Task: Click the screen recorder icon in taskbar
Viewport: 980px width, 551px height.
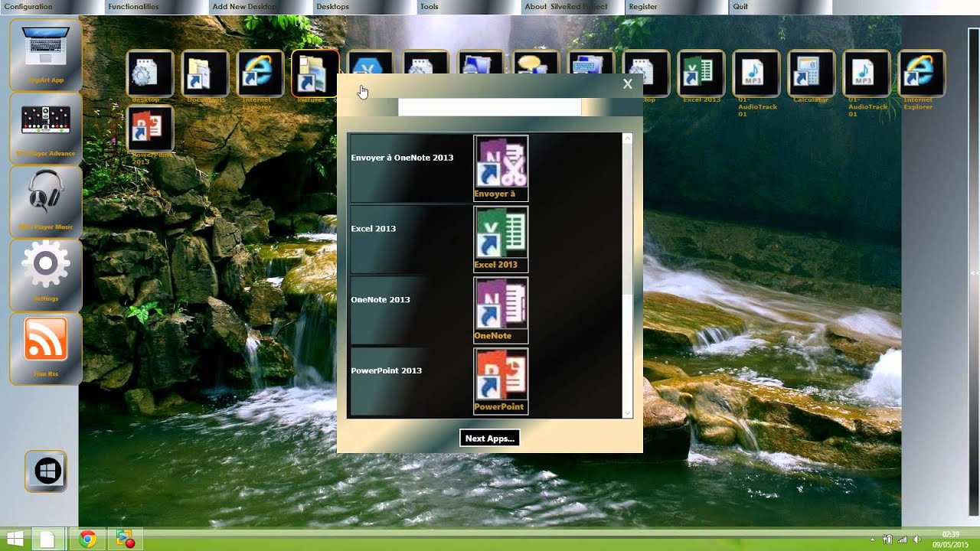Action: coord(125,540)
